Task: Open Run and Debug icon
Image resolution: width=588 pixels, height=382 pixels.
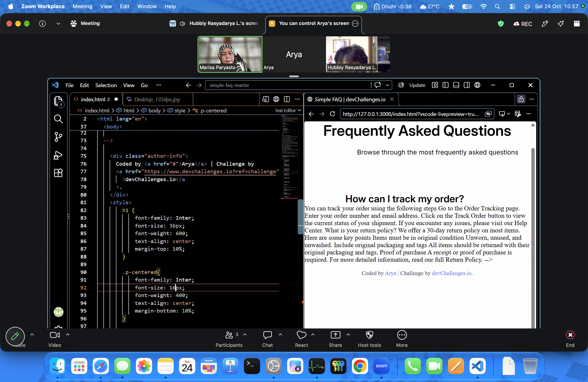Action: pos(58,155)
